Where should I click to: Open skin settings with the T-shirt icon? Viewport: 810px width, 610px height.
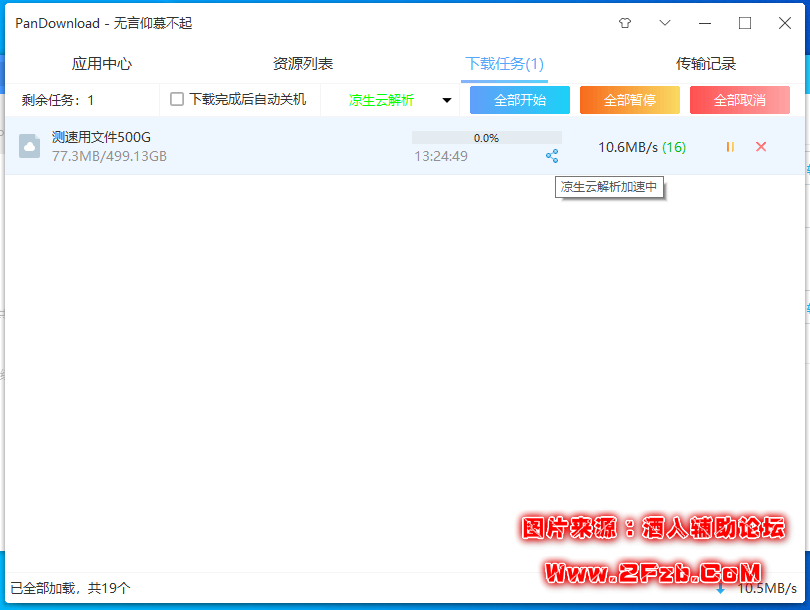(x=623, y=22)
